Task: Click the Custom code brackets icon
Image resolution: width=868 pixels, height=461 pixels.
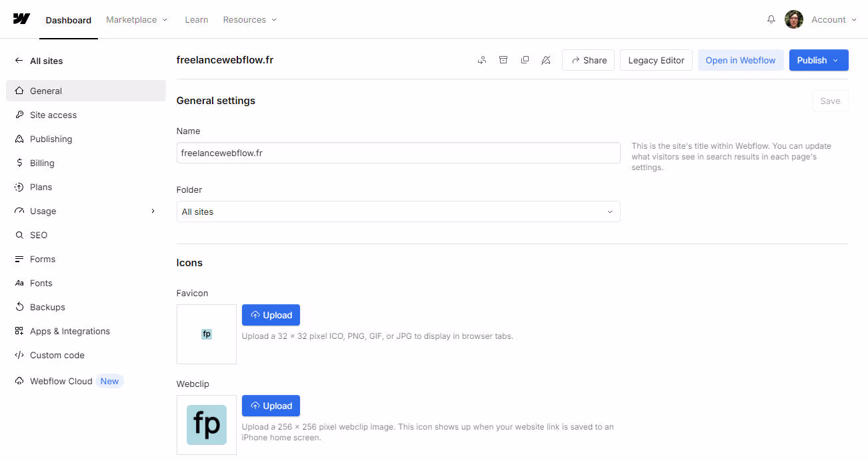Action: pyautogui.click(x=19, y=355)
